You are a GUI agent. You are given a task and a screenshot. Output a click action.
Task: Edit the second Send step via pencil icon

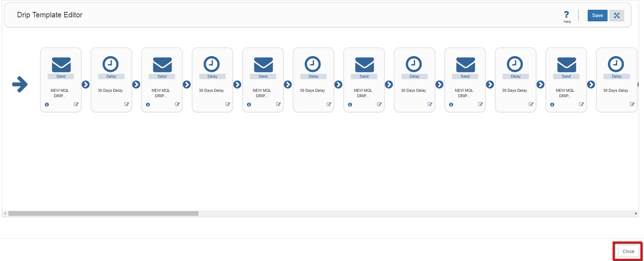click(177, 104)
